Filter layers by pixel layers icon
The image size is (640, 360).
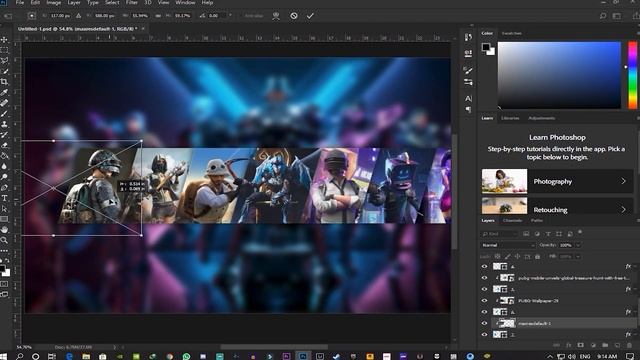(526, 234)
